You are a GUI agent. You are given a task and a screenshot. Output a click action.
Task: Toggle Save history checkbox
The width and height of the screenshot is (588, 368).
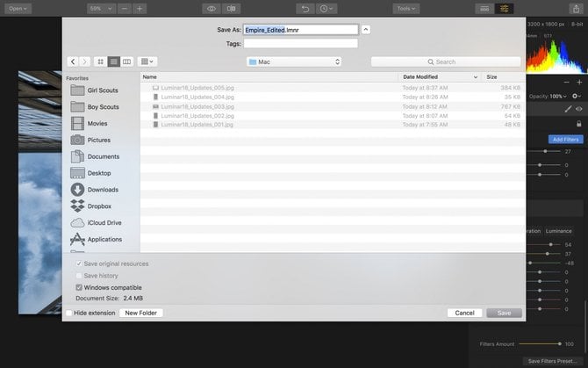(x=79, y=276)
